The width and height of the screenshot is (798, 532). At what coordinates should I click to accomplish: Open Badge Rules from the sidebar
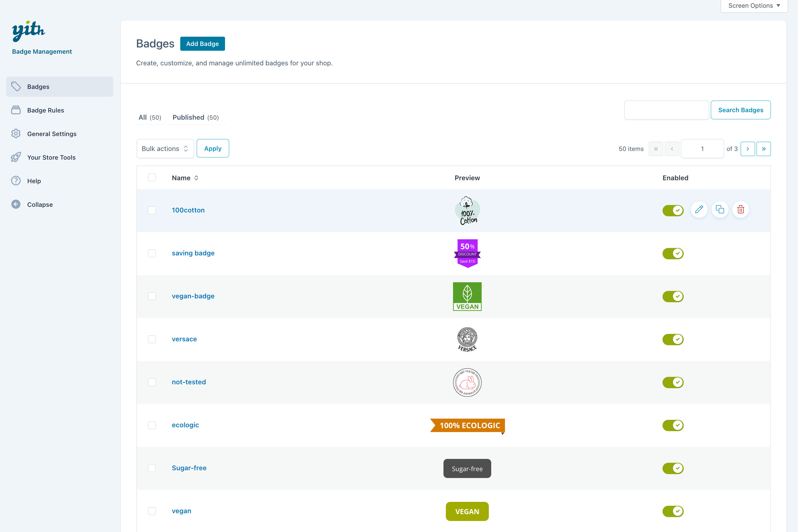click(45, 110)
